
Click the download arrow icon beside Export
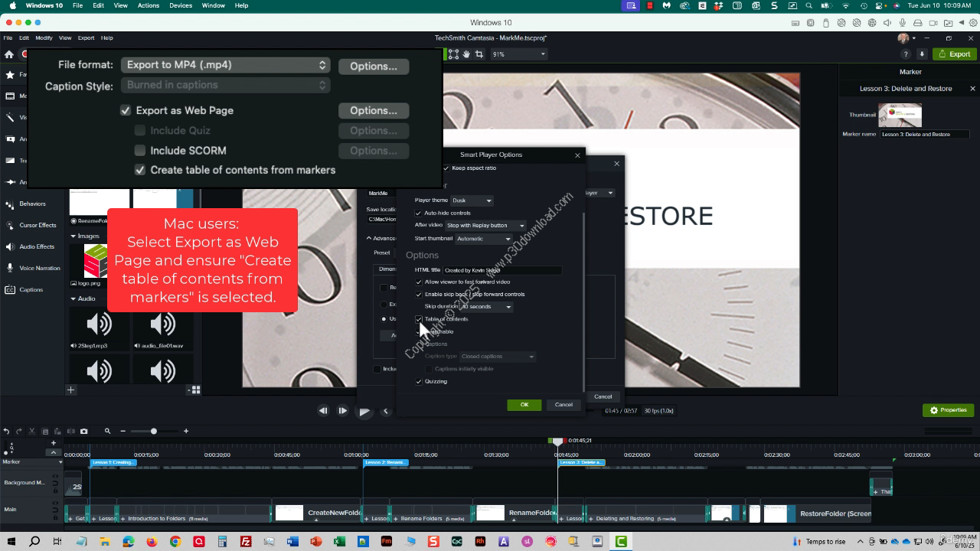click(x=922, y=54)
